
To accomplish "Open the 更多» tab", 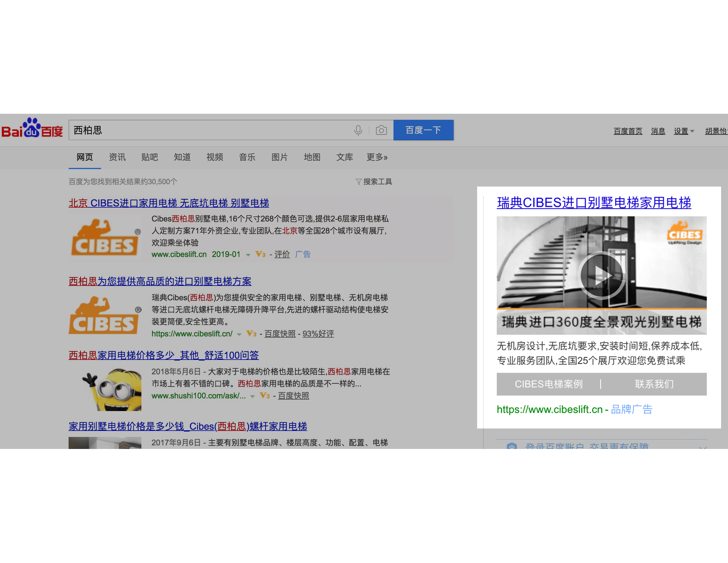I will click(377, 157).
